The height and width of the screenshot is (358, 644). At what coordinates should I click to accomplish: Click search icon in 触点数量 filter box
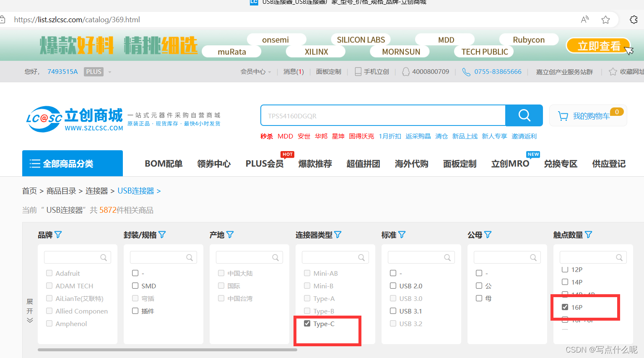(x=619, y=258)
